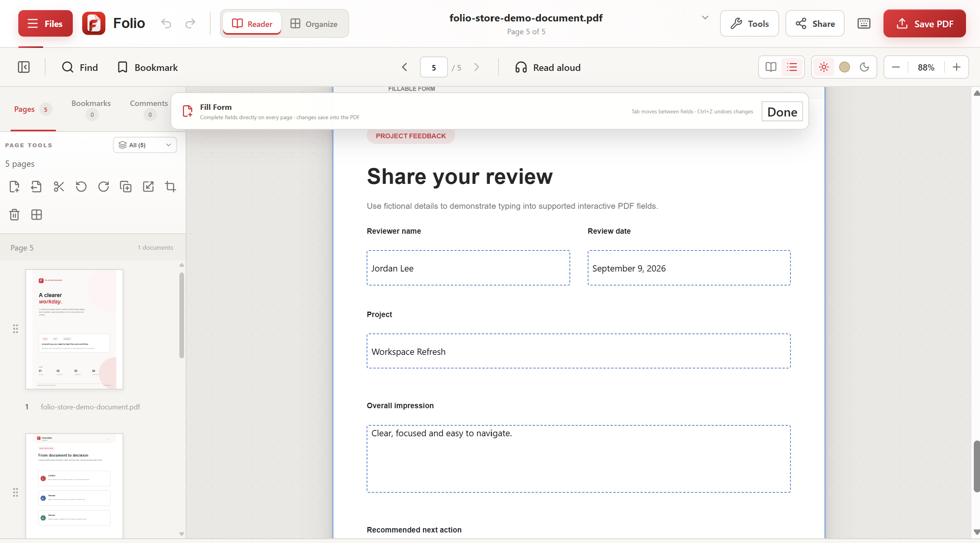Click the undo arrow near Folio logo
Image resolution: width=980 pixels, height=543 pixels.
point(166,23)
